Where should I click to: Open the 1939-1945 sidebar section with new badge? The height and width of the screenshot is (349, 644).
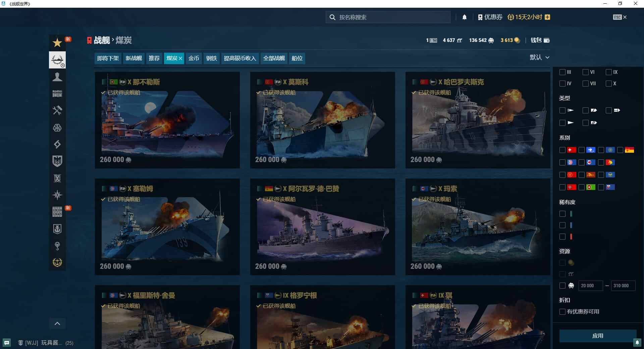[57, 212]
